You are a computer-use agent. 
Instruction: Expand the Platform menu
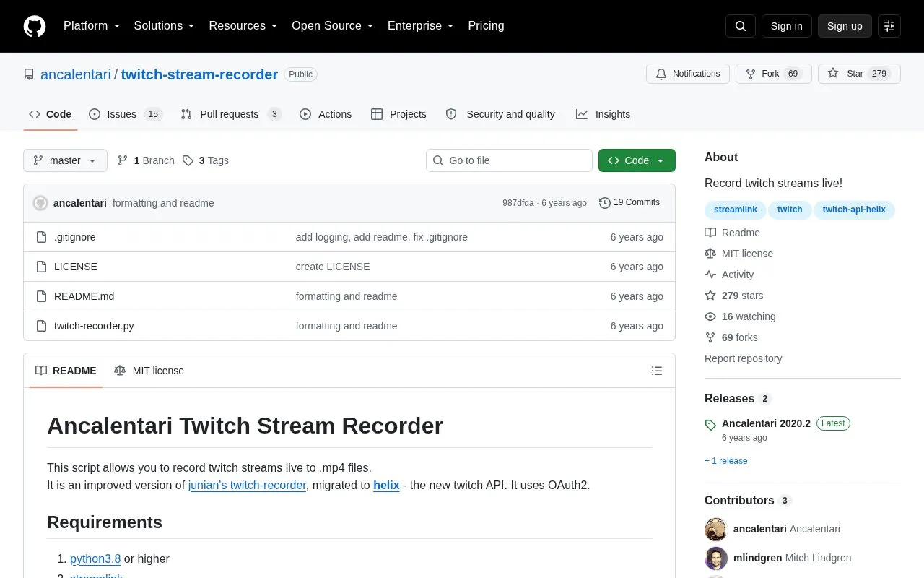coord(92,26)
